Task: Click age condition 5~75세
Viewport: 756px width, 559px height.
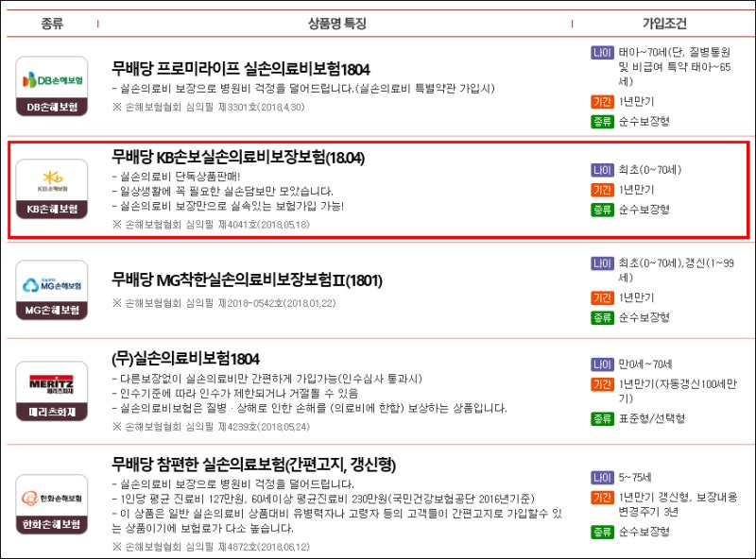Action: 635,478
